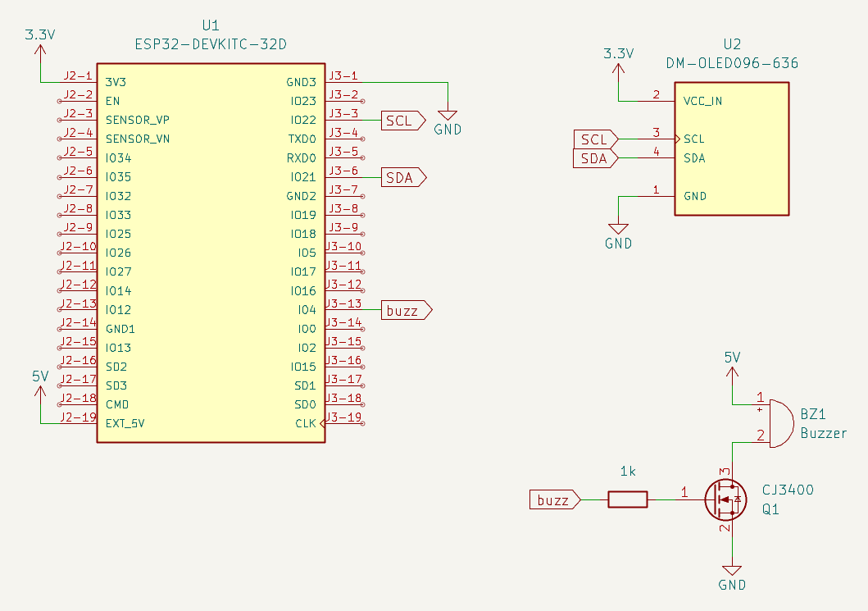The image size is (868, 611).
Task: Select the U1 ESP32 symbol body
Action: (211, 253)
